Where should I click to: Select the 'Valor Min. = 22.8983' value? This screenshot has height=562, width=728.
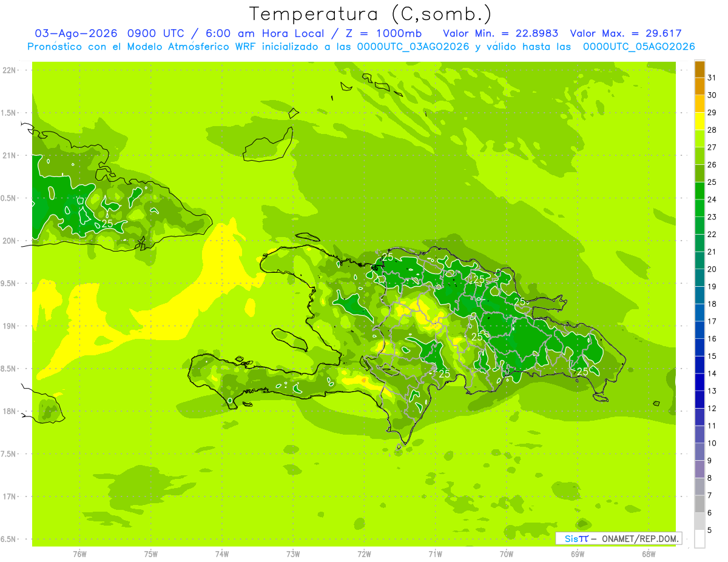[500, 33]
